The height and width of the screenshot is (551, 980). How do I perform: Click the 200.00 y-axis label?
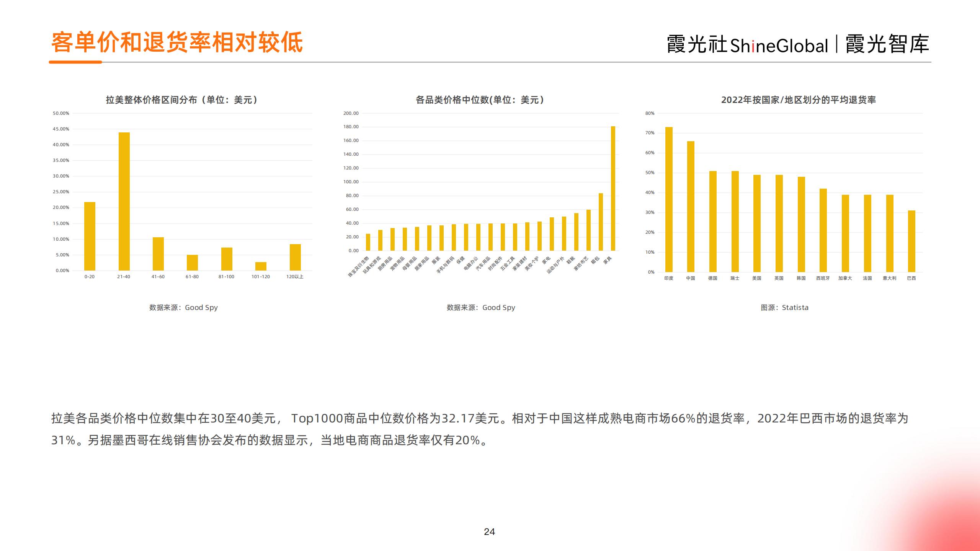[351, 113]
